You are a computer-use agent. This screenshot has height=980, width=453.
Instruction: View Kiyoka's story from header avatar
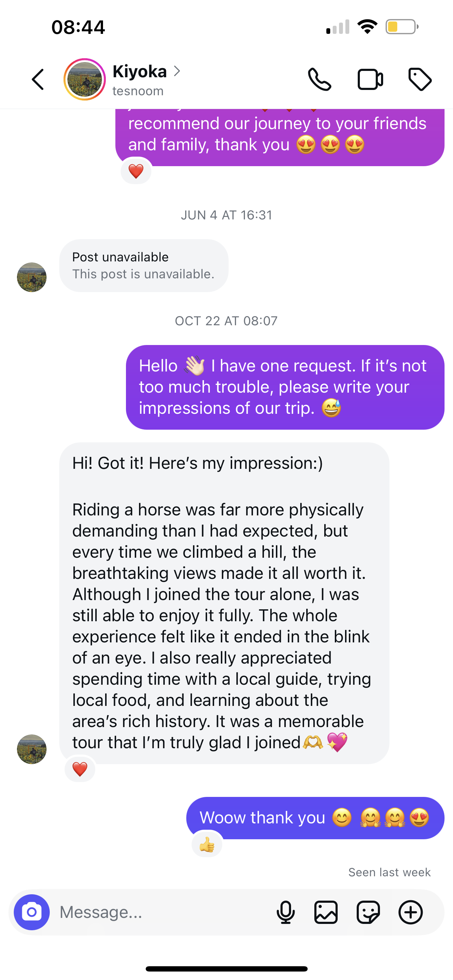[84, 79]
